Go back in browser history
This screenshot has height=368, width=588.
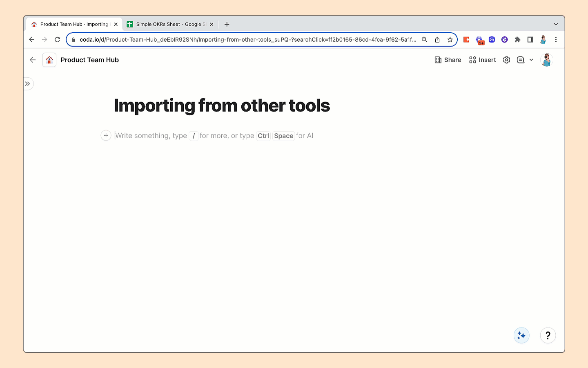(32, 40)
